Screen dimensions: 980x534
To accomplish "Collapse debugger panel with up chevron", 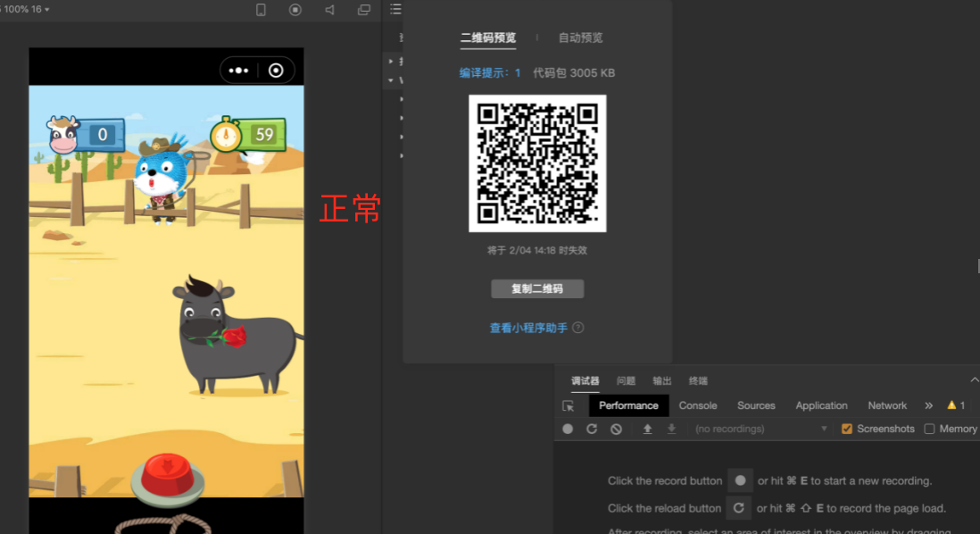I will [x=974, y=380].
